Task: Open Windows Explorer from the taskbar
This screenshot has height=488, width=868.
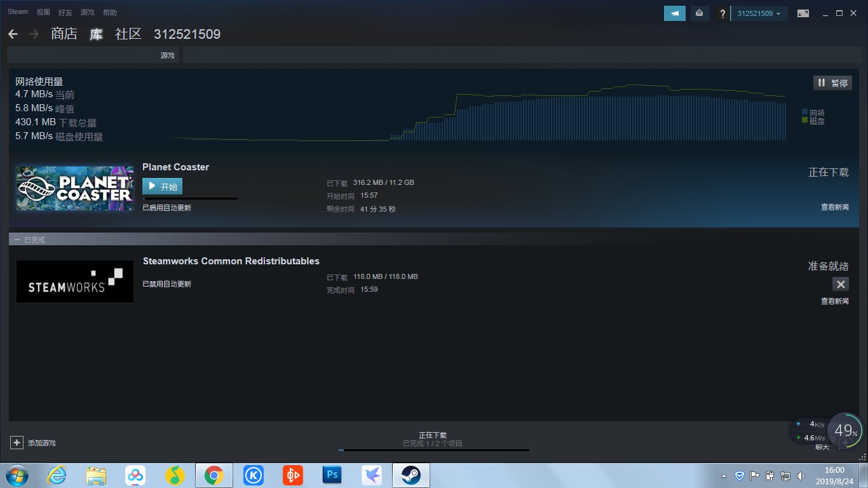Action: (96, 475)
